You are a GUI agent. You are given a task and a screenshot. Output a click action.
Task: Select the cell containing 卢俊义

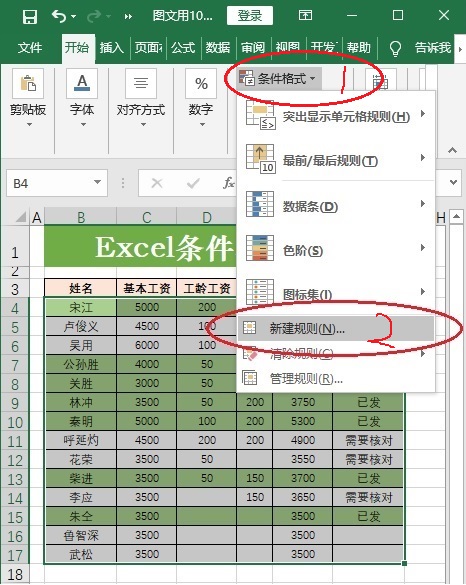[81, 326]
